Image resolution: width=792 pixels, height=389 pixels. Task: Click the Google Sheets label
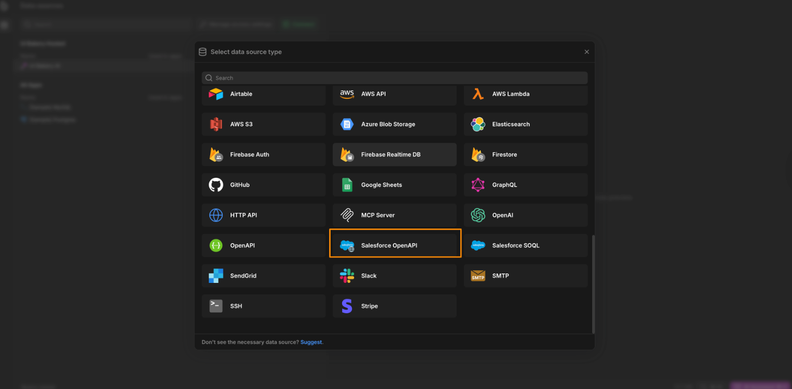[x=382, y=185]
